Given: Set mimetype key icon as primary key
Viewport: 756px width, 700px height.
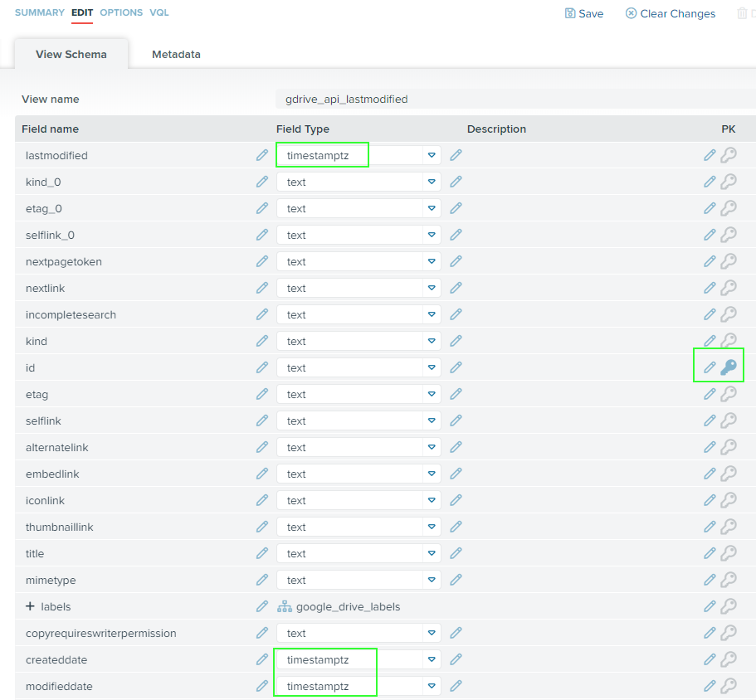Looking at the screenshot, I should pyautogui.click(x=729, y=580).
